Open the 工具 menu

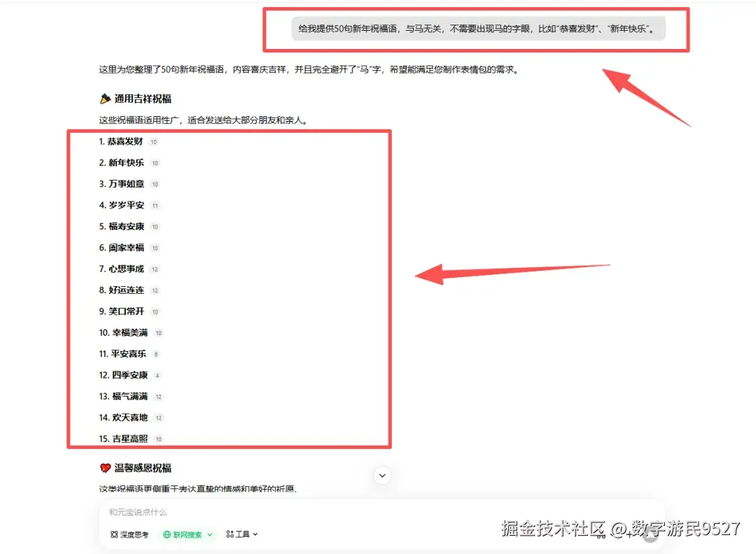coord(243,534)
